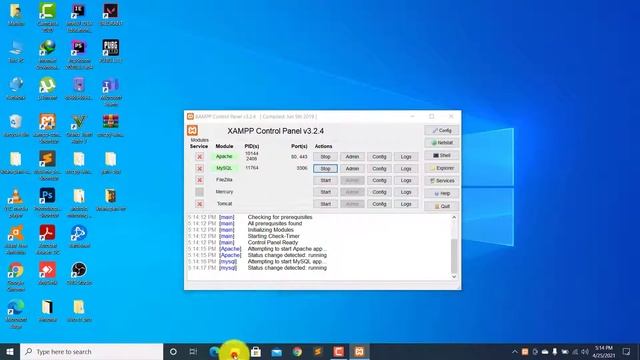Click the Apache module label

224,157
